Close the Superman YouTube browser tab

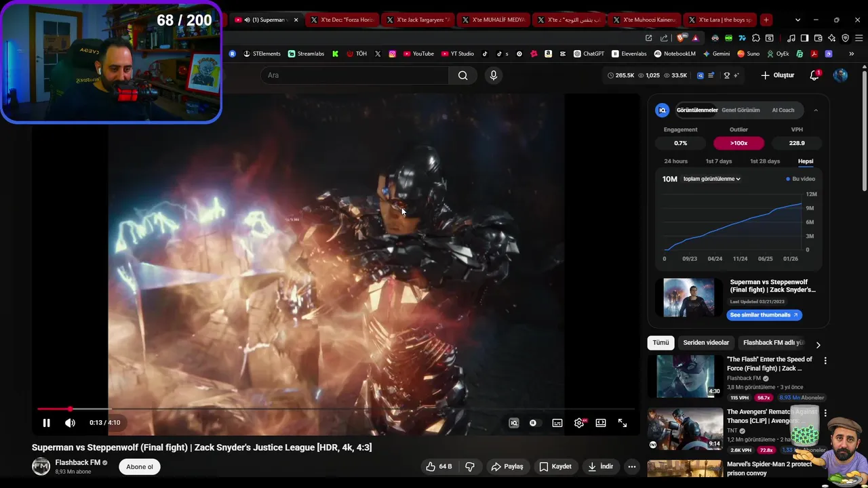(296, 20)
